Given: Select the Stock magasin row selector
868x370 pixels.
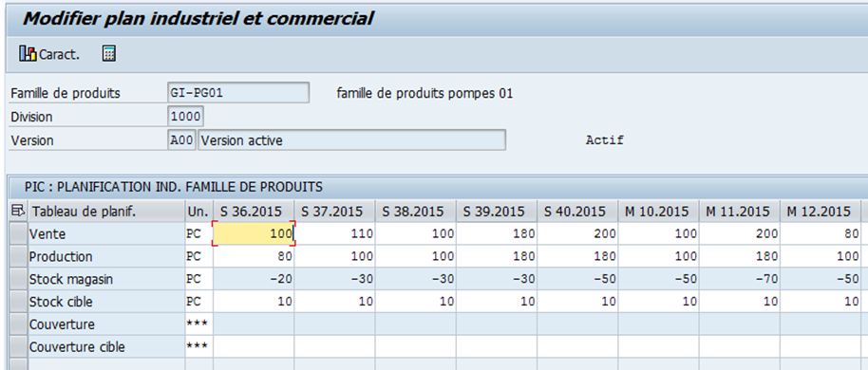Looking at the screenshot, I should pos(19,279).
